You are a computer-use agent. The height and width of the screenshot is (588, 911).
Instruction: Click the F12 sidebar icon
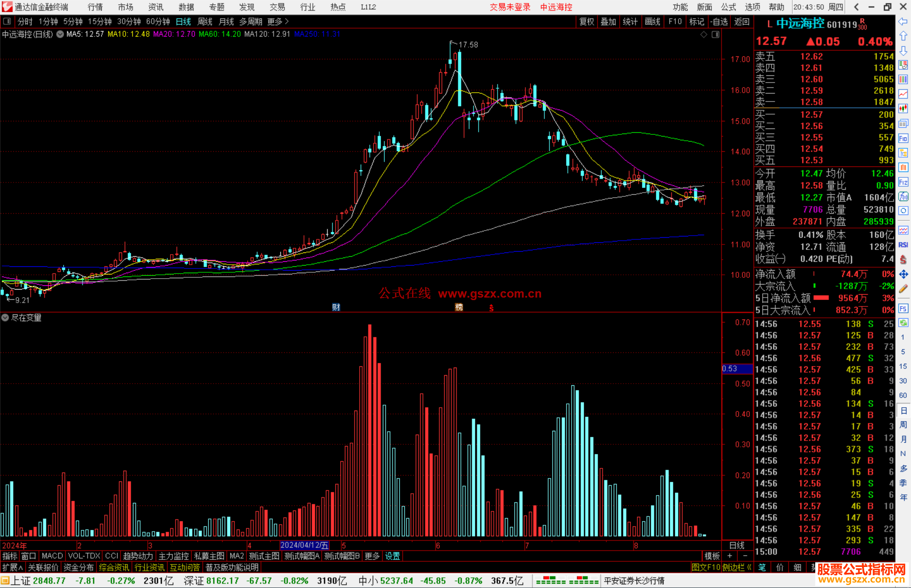pos(903,182)
